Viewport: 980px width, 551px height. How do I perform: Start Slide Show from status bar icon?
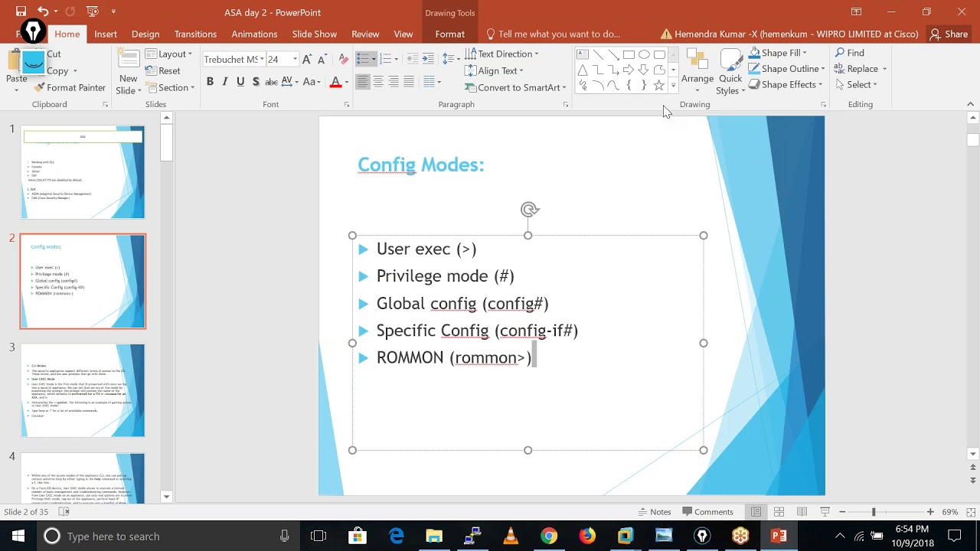[825, 512]
